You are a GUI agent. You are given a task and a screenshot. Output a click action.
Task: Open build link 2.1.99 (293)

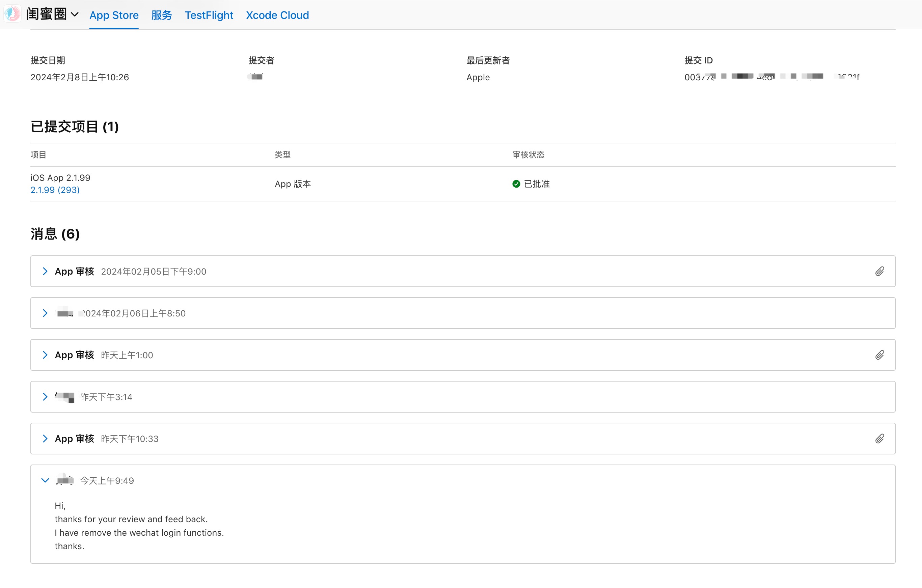pos(55,190)
